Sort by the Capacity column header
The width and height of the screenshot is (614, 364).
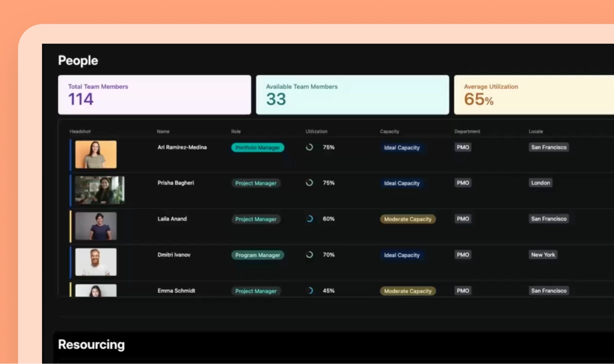click(x=389, y=131)
